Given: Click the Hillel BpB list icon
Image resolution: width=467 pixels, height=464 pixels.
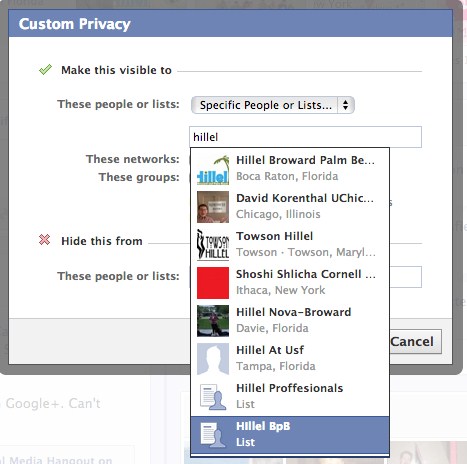Looking at the screenshot, I should pyautogui.click(x=213, y=435).
